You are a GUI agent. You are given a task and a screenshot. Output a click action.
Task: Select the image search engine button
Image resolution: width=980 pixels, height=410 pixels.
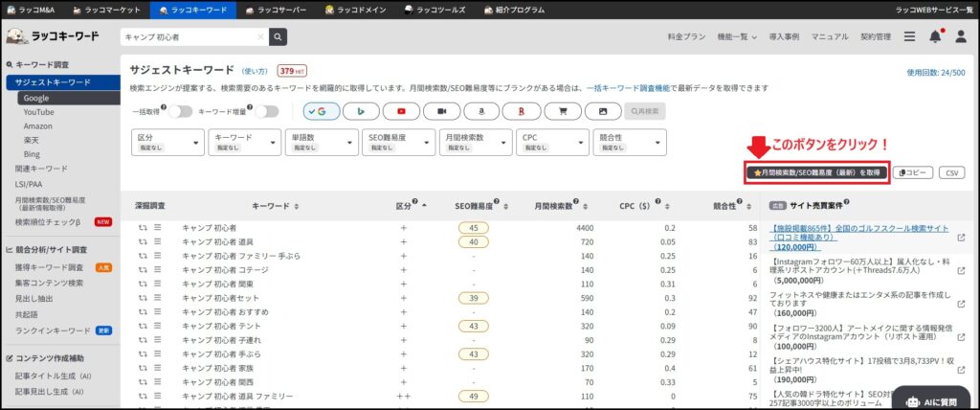[x=603, y=111]
